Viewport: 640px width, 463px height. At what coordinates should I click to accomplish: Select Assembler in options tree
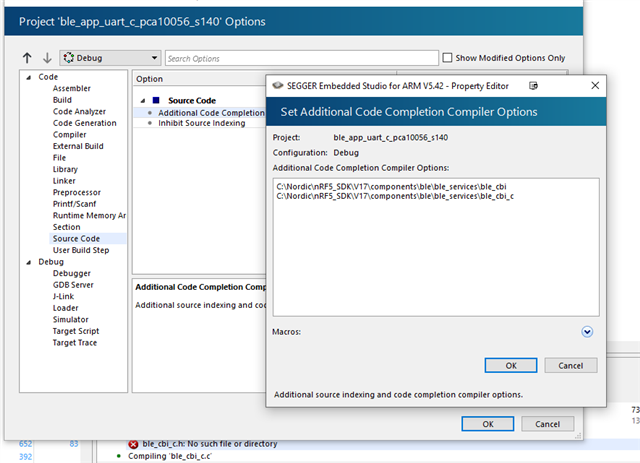[71, 88]
